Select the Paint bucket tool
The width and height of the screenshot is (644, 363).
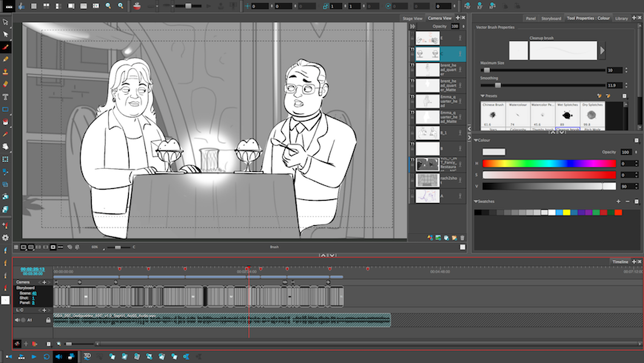click(5, 121)
